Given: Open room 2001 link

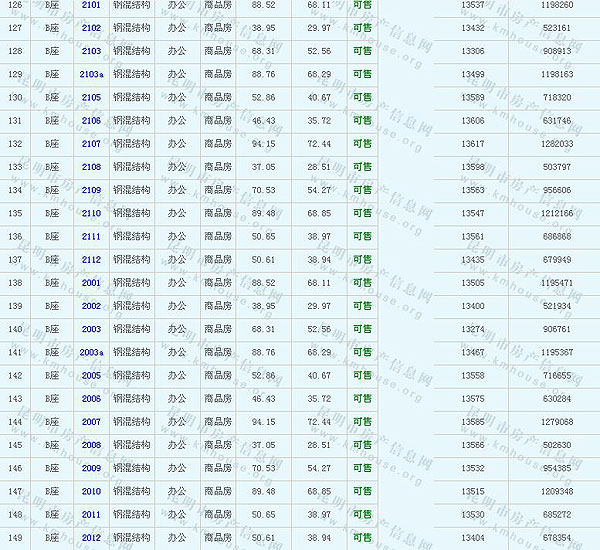Looking at the screenshot, I should click(x=91, y=283).
